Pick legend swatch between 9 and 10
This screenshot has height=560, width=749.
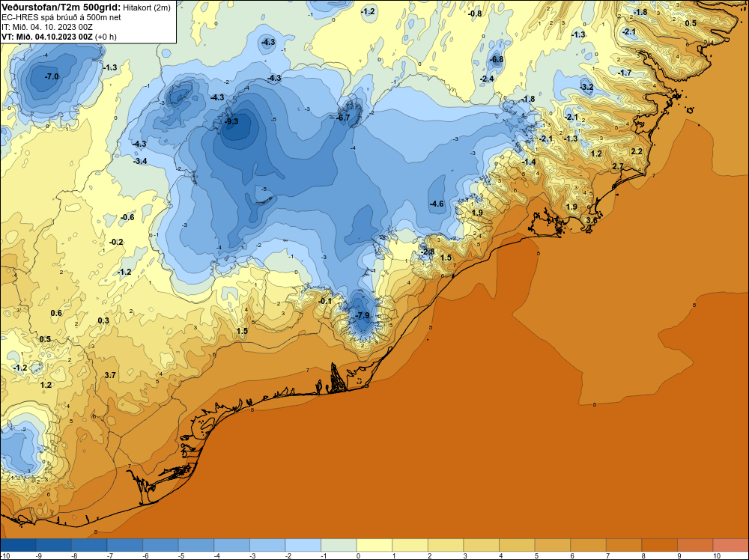pyautogui.click(x=695, y=545)
